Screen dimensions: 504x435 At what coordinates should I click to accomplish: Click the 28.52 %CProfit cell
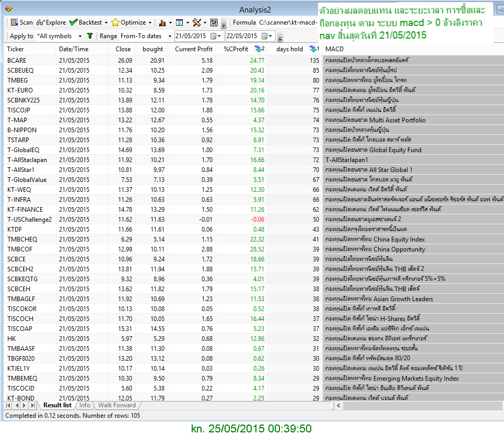257,249
